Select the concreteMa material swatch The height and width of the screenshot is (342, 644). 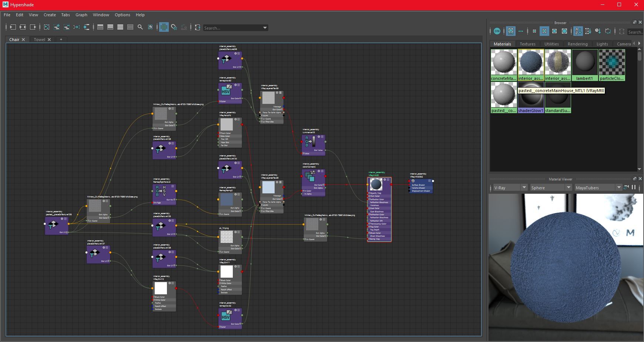[x=504, y=65]
